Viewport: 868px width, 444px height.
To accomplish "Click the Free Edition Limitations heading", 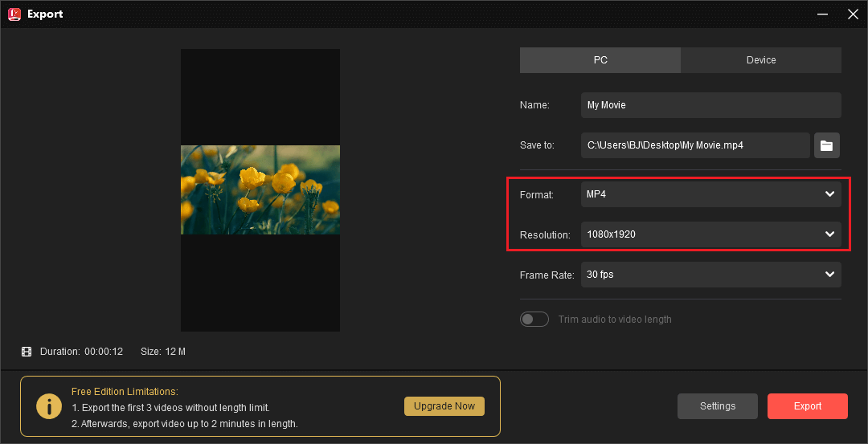I will tap(125, 392).
